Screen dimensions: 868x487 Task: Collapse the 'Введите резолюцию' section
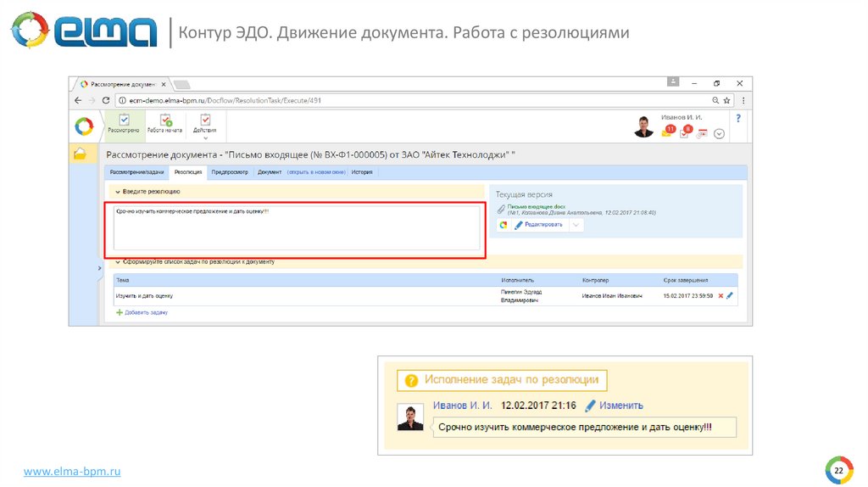pos(117,192)
